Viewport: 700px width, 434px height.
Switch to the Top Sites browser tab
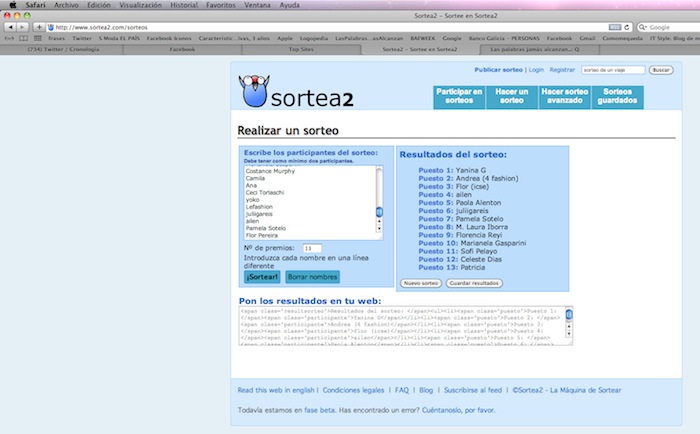pyautogui.click(x=301, y=48)
